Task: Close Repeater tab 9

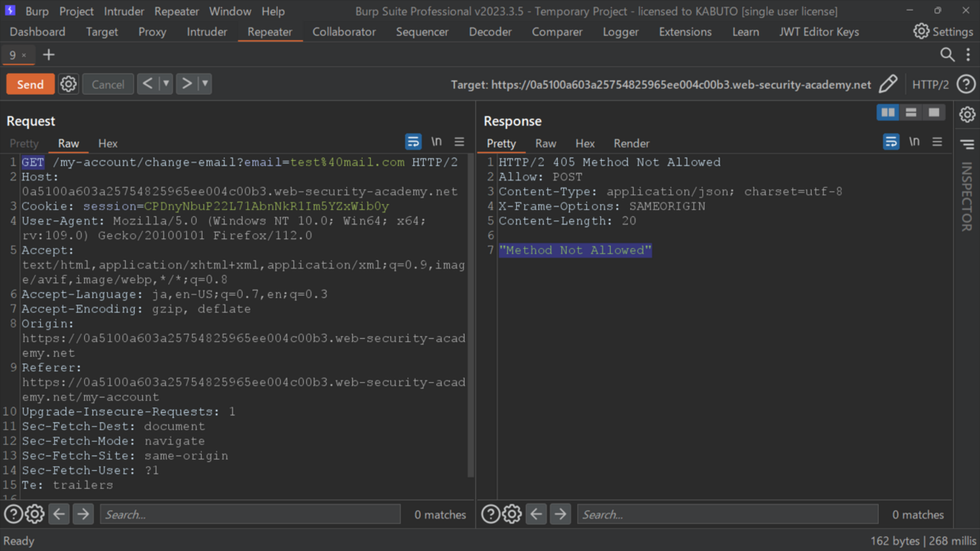Action: tap(24, 56)
